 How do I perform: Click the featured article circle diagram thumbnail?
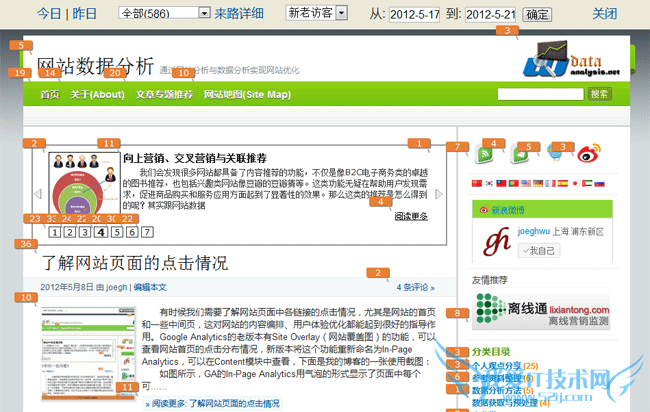(84, 184)
